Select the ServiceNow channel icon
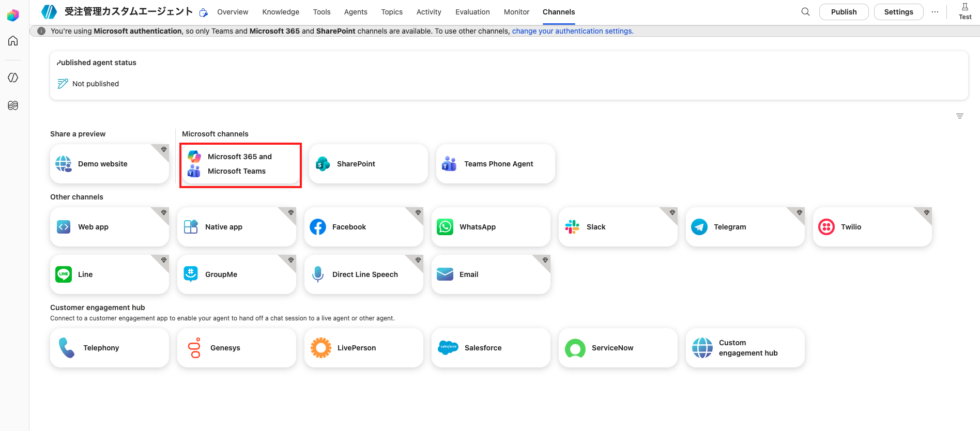Image resolution: width=980 pixels, height=431 pixels. 575,348
